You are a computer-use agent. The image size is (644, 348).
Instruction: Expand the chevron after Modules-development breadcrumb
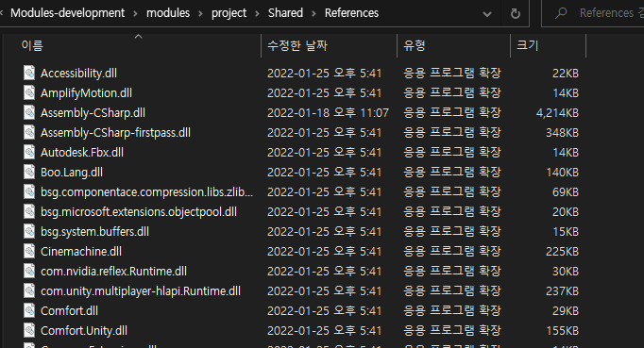(136, 13)
